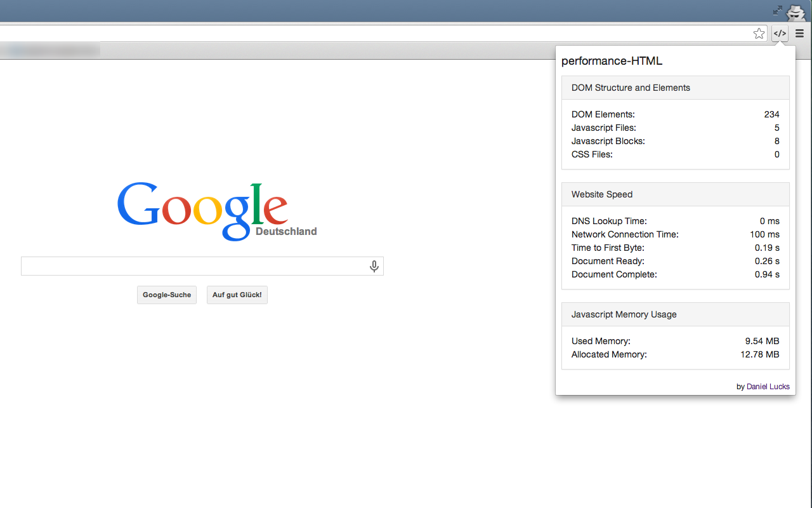
Task: Click the 0.26 s value
Action: coord(767,261)
